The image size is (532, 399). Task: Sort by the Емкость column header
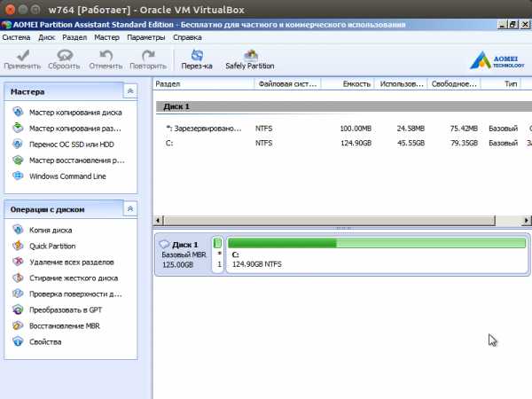[348, 84]
